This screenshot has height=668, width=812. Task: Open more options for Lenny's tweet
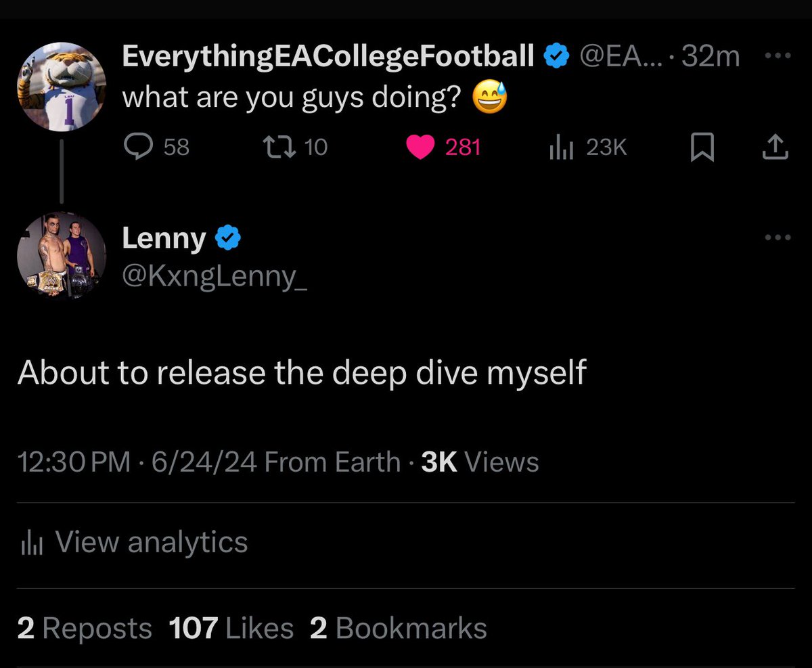click(x=777, y=238)
